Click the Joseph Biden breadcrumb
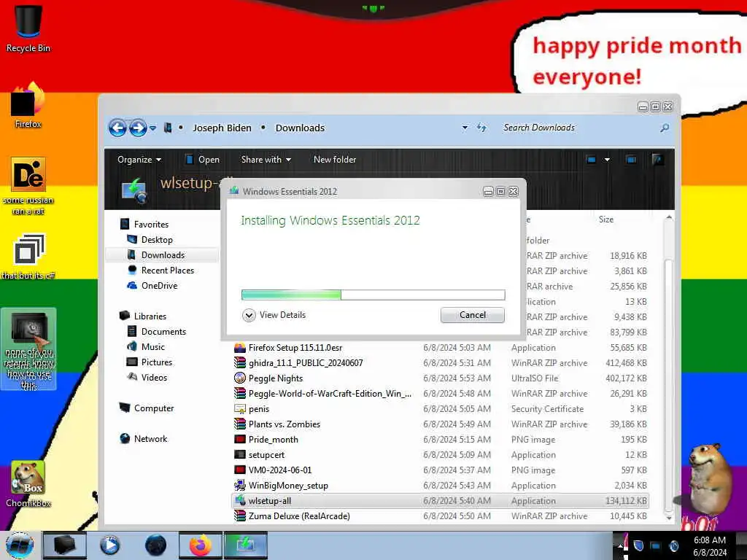 [x=222, y=128]
